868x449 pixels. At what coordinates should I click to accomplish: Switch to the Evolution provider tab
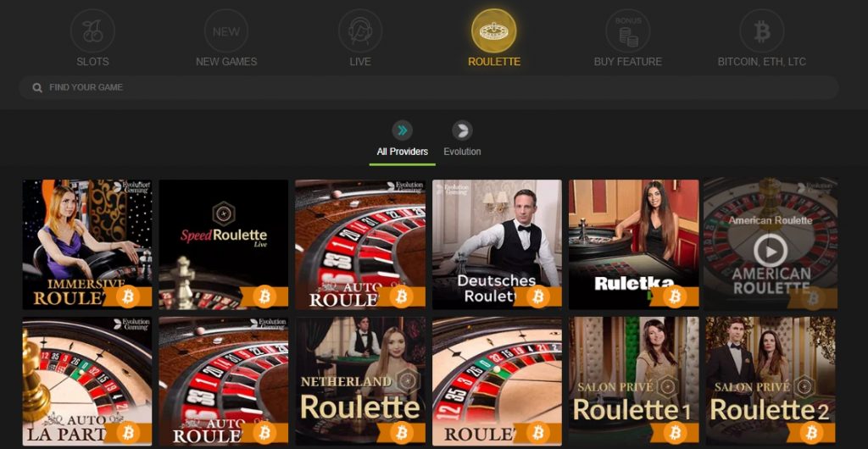point(462,152)
